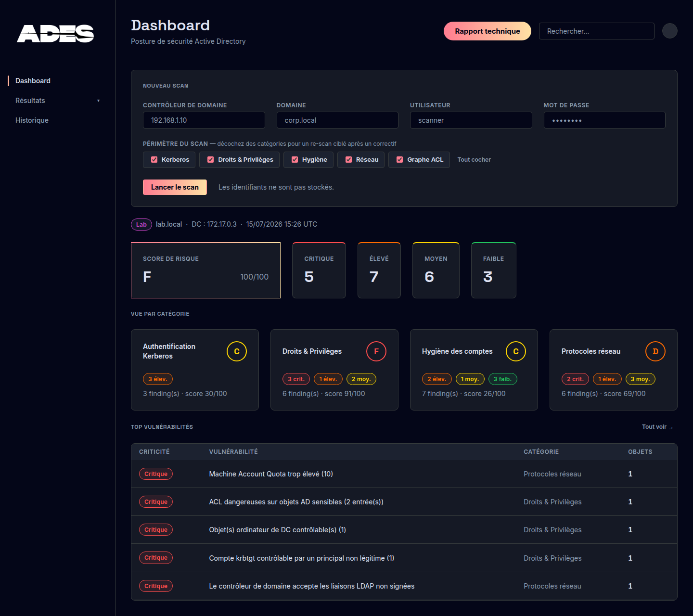Disable the Réseau scan category
This screenshot has height=616, width=693.
click(x=349, y=160)
